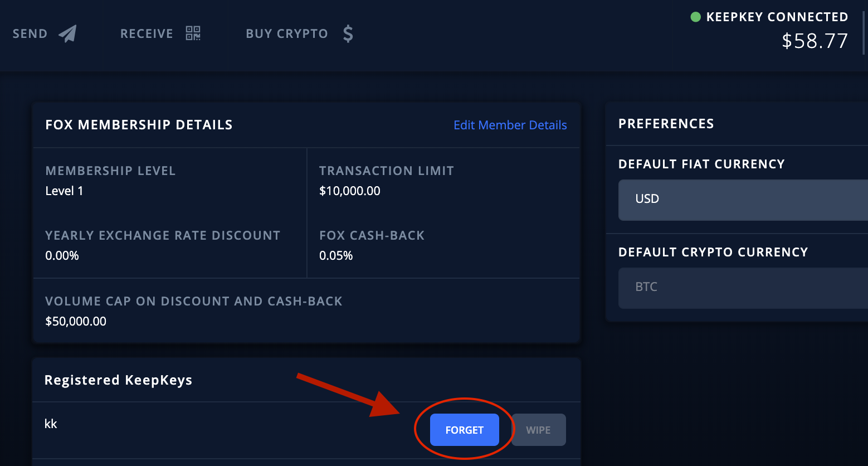Click the Send paper plane icon
868x466 pixels.
point(67,33)
